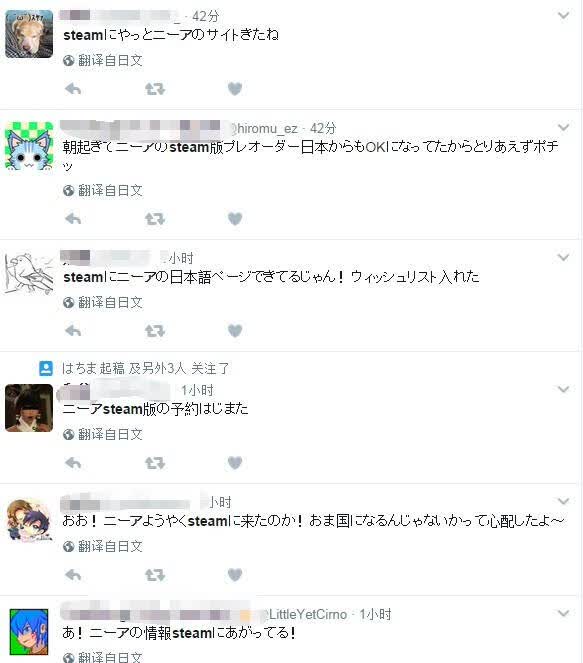This screenshot has height=663, width=583.
Task: Retweet the tweet mentioning ウィッシュリスト入れた
Action: pos(155,331)
